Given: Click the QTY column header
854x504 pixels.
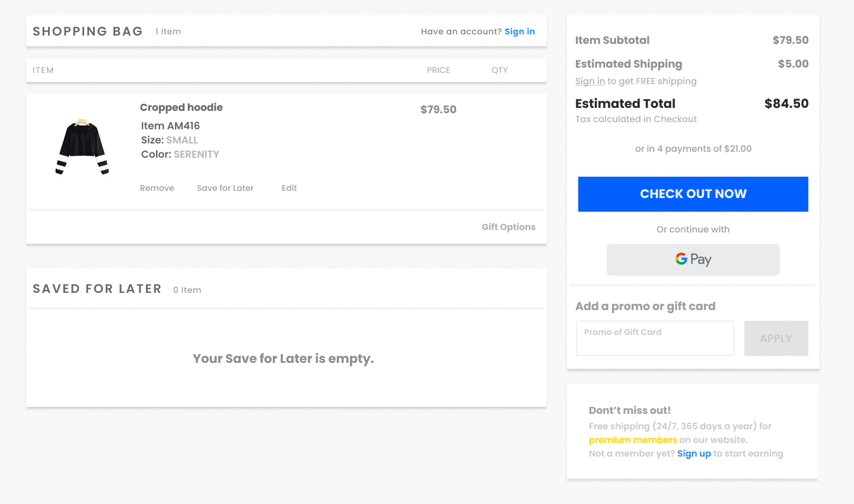Looking at the screenshot, I should (x=499, y=70).
